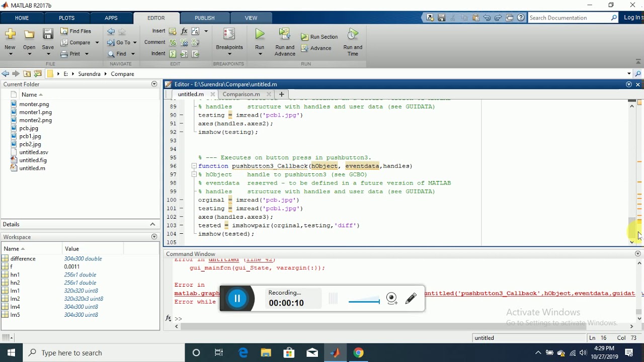The width and height of the screenshot is (644, 362).
Task: Click the Breakpoints icon
Action: coord(229,34)
